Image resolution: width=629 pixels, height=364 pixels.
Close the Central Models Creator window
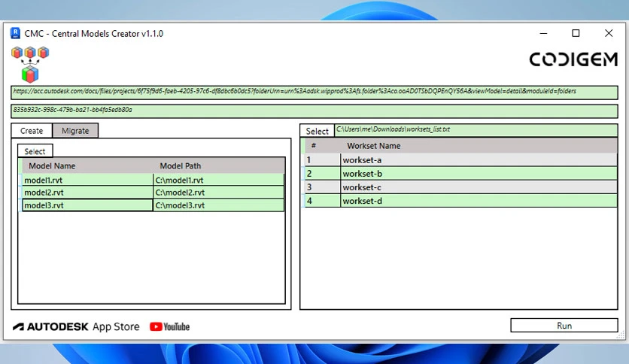(609, 33)
